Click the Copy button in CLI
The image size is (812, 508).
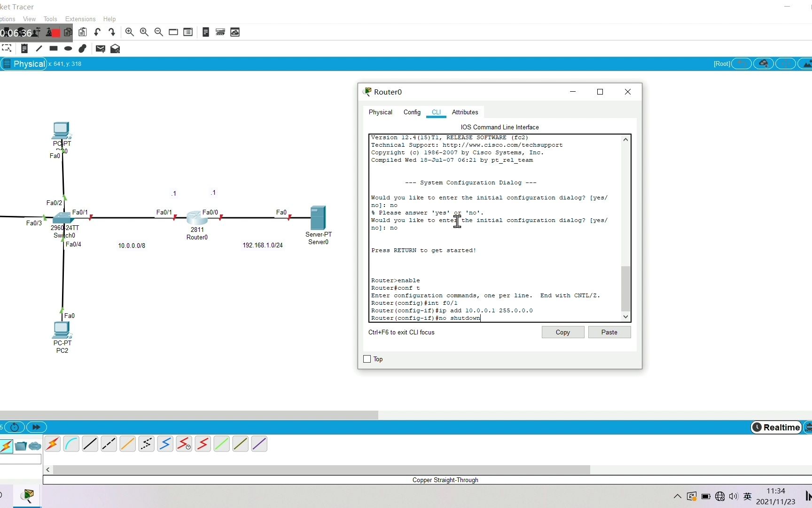click(563, 332)
